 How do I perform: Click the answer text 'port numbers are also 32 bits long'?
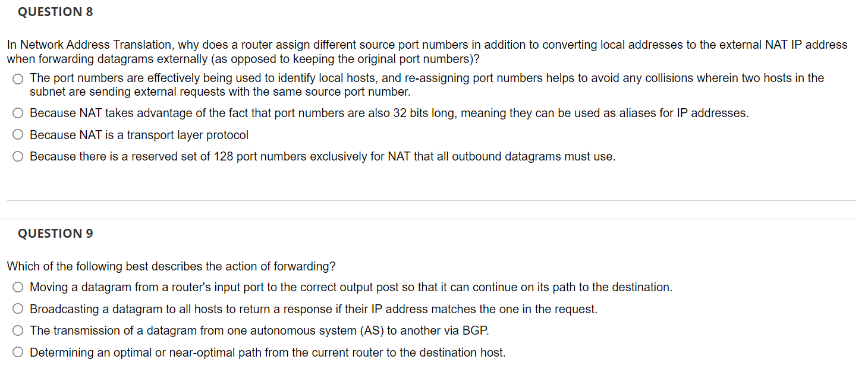click(x=389, y=114)
